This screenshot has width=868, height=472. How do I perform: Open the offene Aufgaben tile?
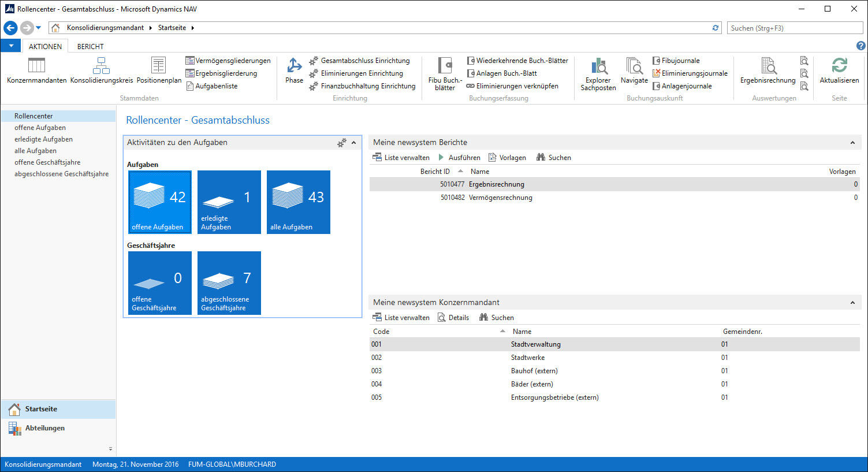tap(160, 202)
